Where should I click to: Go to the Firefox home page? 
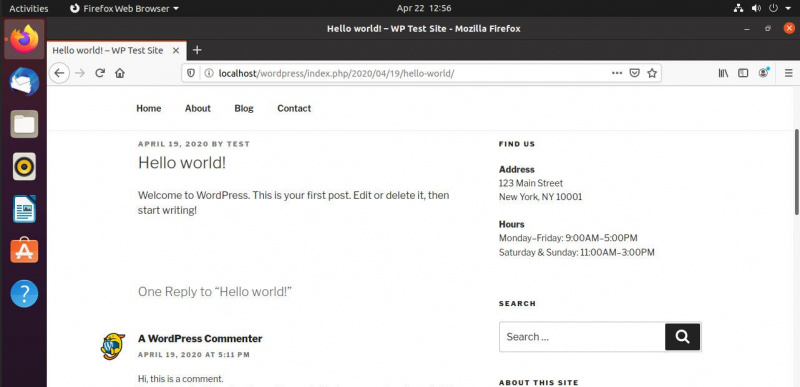pos(120,73)
